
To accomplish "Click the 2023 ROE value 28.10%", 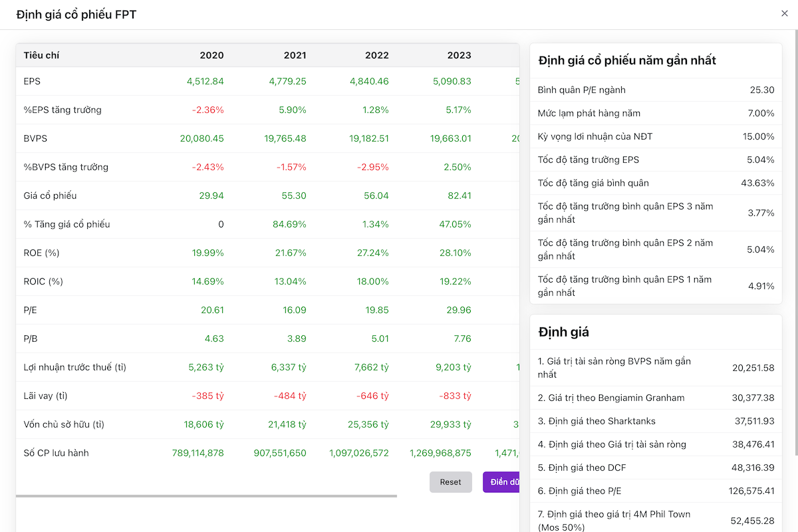I will [x=457, y=253].
